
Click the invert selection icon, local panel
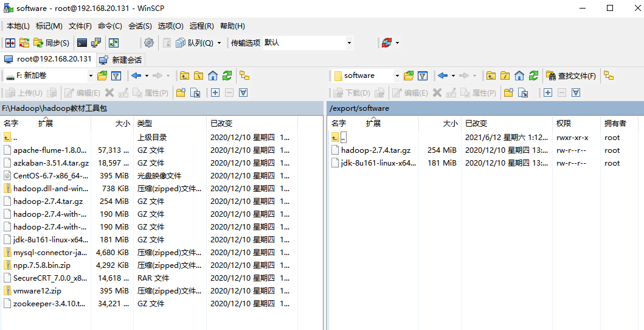click(243, 93)
